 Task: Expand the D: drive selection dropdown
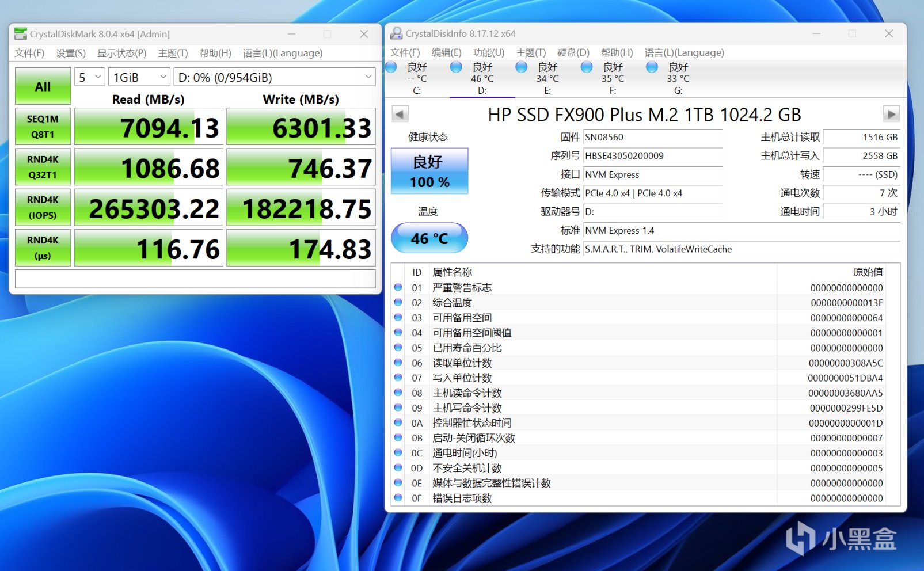coord(275,77)
